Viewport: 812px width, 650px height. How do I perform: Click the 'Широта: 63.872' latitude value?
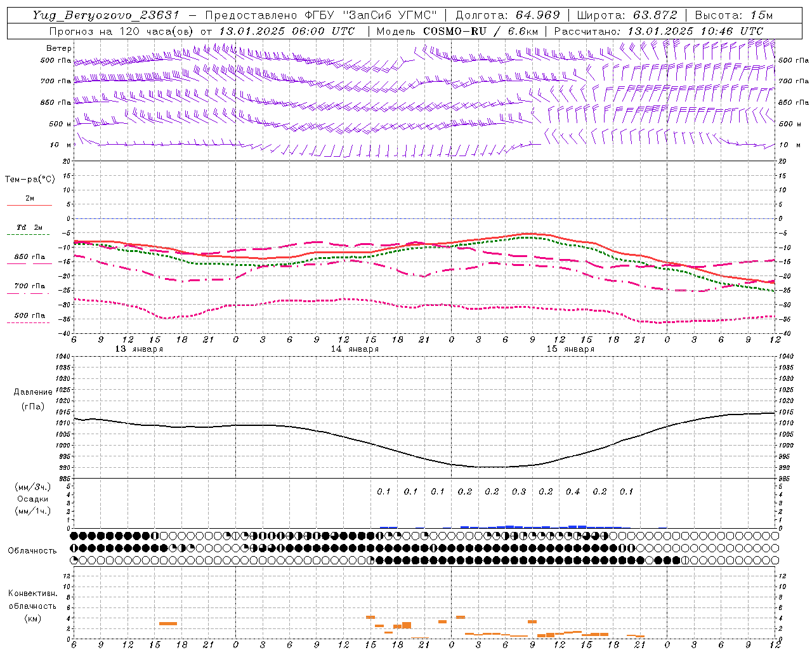click(x=627, y=15)
